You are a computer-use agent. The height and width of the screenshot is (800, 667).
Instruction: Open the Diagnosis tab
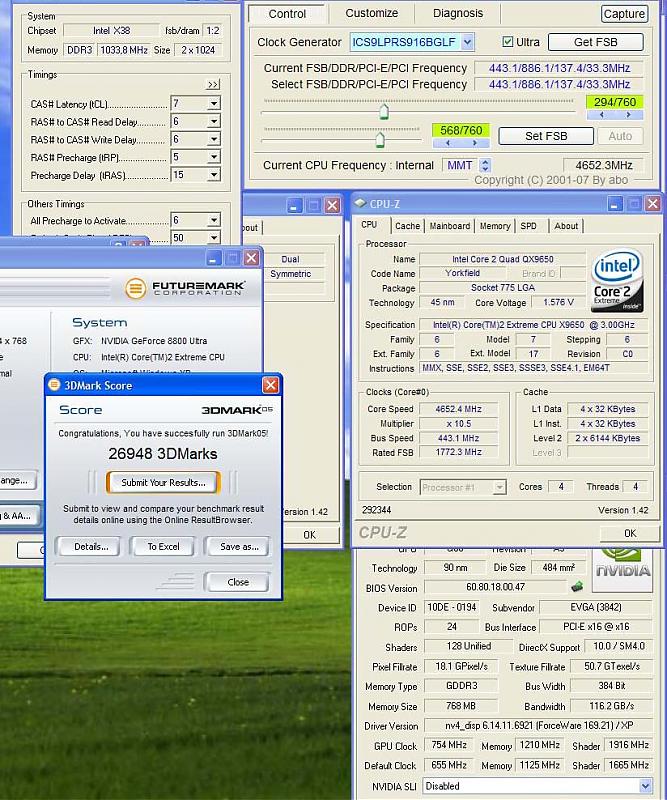tap(458, 13)
